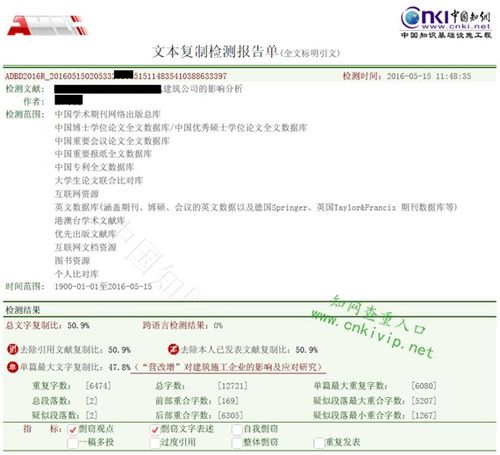The image size is (500, 455).
Task: Toggle the 剽窃观点 checkbox
Action: (x=72, y=430)
